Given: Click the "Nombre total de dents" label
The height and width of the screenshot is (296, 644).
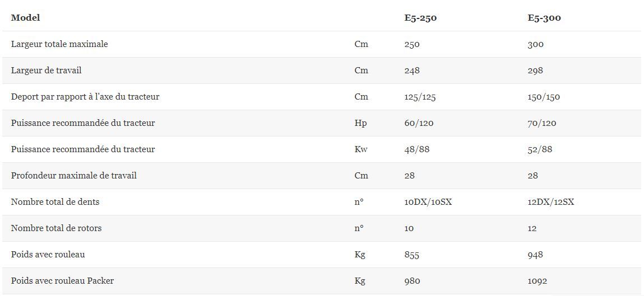Looking at the screenshot, I should [x=55, y=202].
